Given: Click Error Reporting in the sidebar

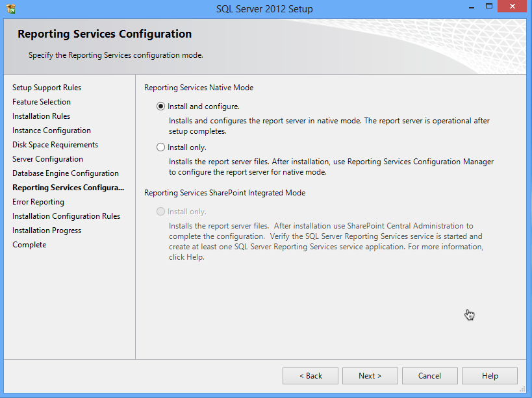Looking at the screenshot, I should 38,202.
